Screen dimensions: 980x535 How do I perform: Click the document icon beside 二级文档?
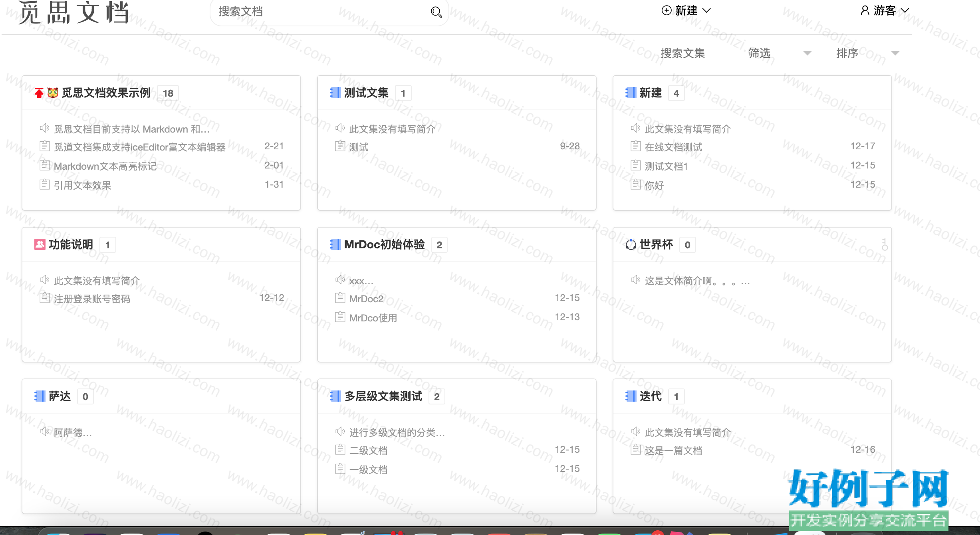pyautogui.click(x=340, y=450)
